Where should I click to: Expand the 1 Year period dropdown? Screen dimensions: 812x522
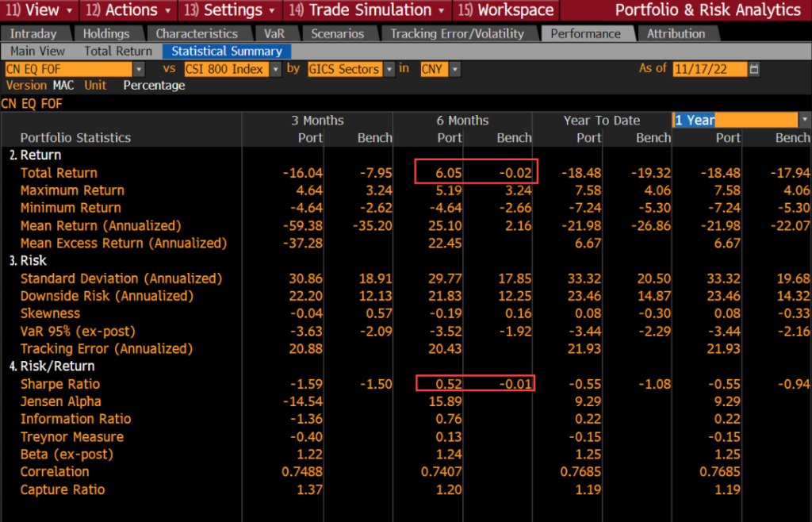coord(805,120)
